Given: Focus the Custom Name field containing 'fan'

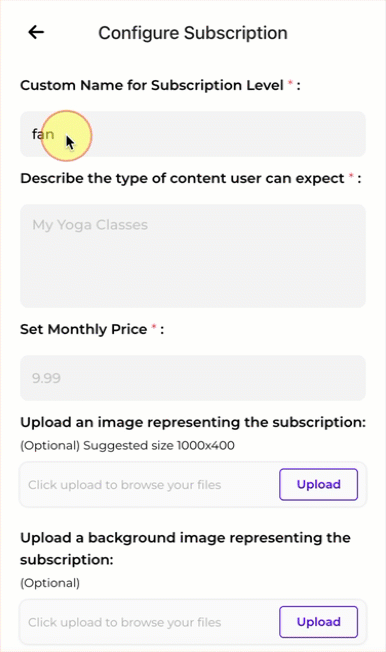Looking at the screenshot, I should point(193,134).
